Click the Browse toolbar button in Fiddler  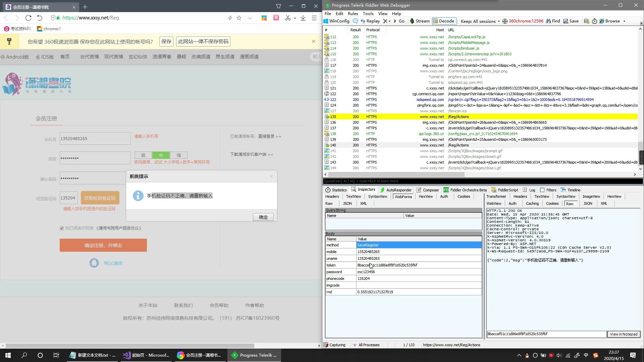[609, 21]
